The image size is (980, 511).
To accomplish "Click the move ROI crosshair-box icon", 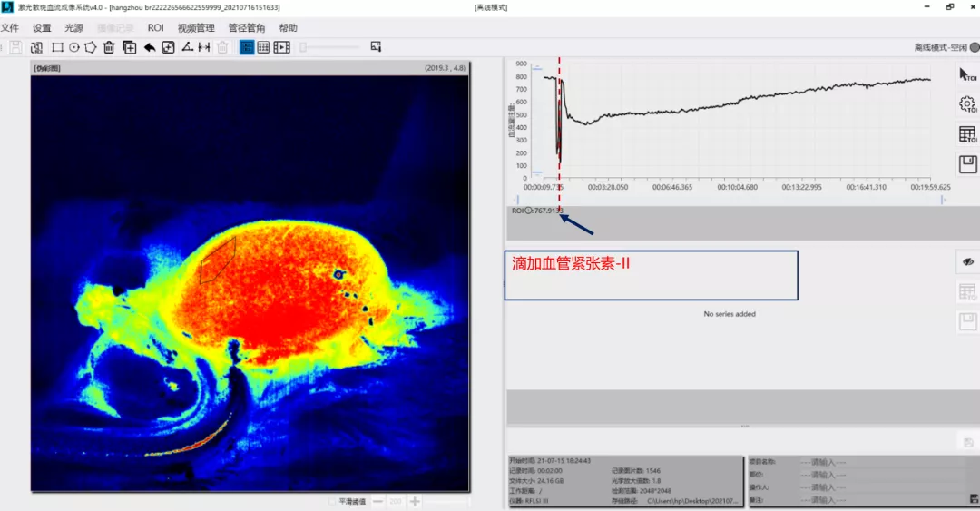I will [168, 47].
